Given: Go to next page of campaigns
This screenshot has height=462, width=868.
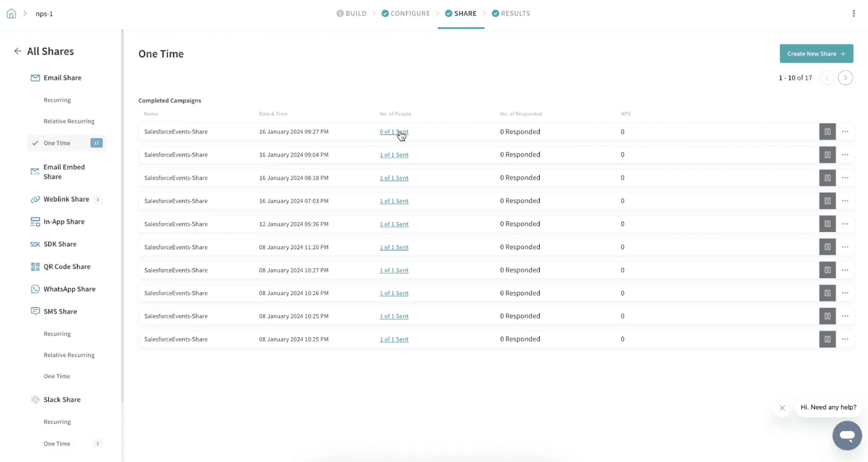Looking at the screenshot, I should pyautogui.click(x=845, y=78).
